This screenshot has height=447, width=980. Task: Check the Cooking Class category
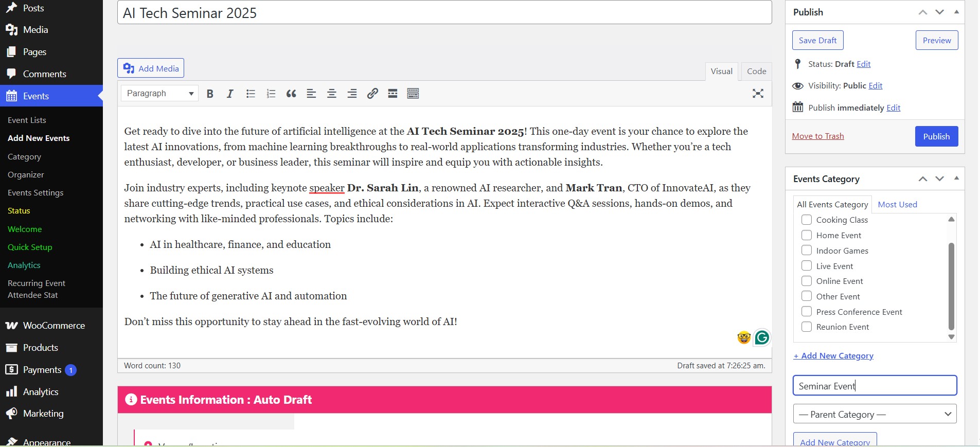pyautogui.click(x=807, y=220)
